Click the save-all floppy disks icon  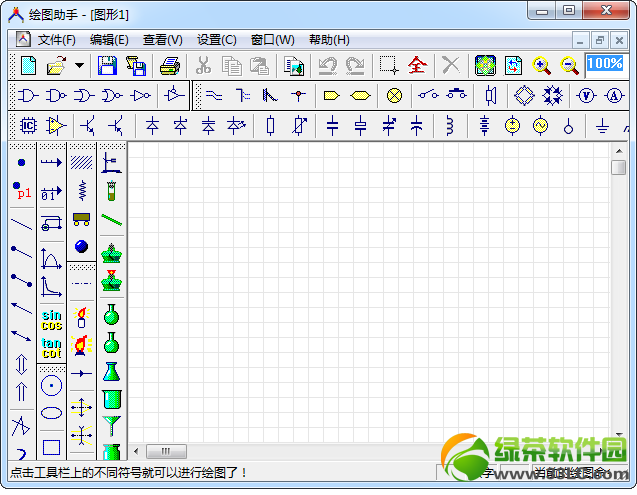pos(136,65)
